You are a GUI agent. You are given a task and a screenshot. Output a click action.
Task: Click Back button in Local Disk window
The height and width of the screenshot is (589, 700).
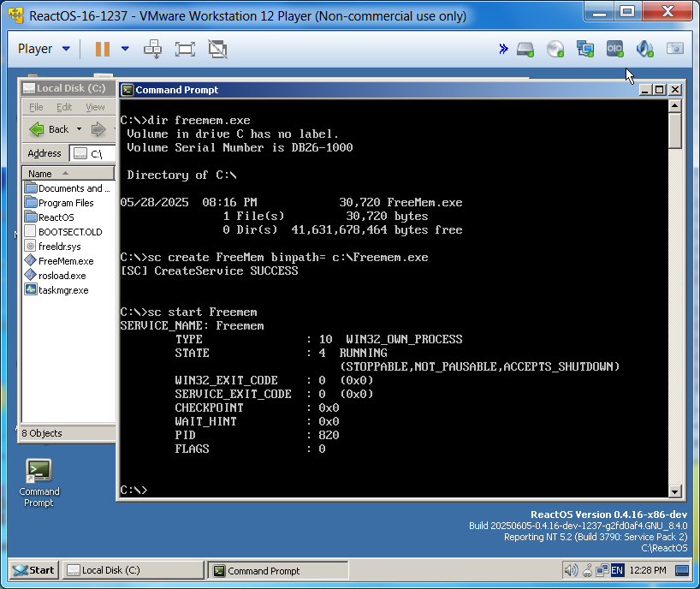click(x=49, y=129)
